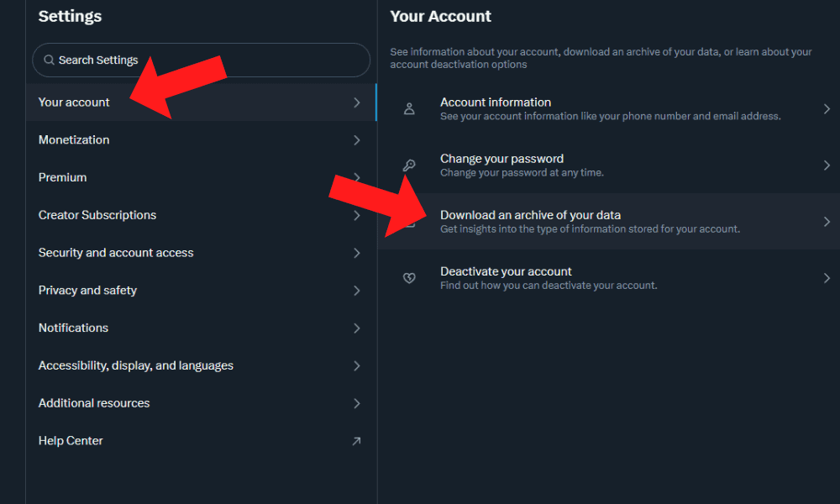Expand the Notifications chevron arrow
This screenshot has width=840, height=504.
(x=356, y=328)
